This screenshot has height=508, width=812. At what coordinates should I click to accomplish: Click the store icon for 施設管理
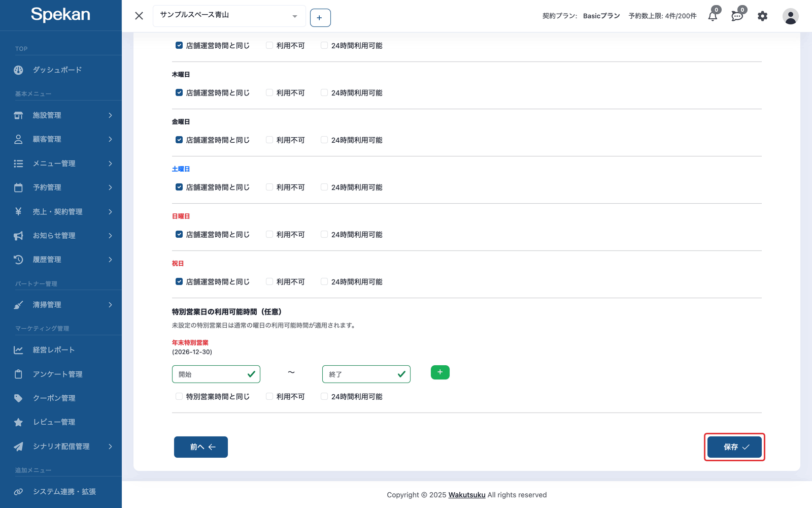click(18, 115)
